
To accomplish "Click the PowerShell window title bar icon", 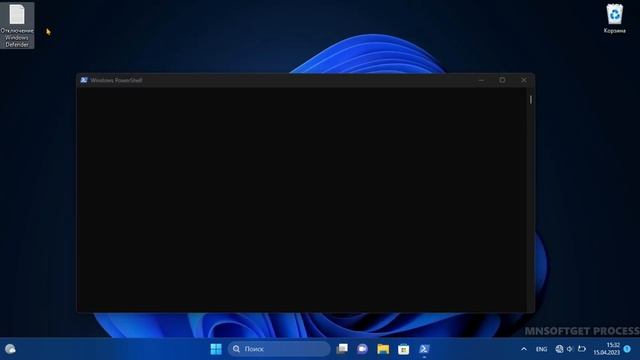I will point(84,80).
